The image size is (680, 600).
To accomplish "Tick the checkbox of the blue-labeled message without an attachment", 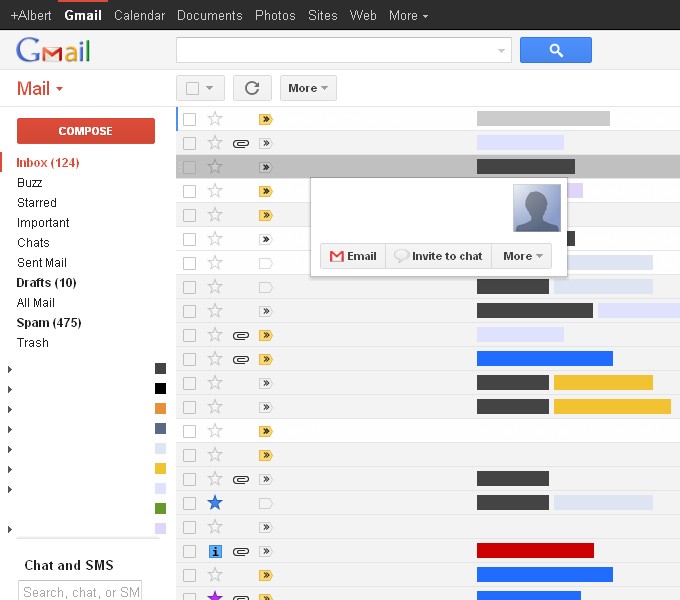I will tap(190, 575).
